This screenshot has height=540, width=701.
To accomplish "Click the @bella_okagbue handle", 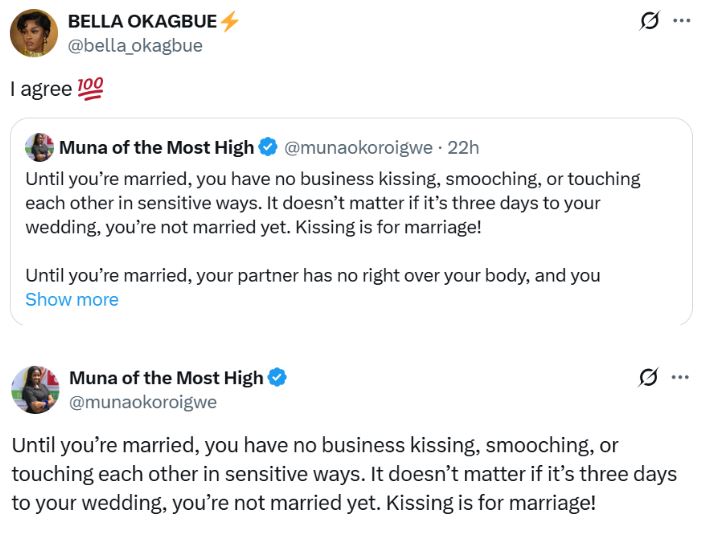I will coord(134,46).
